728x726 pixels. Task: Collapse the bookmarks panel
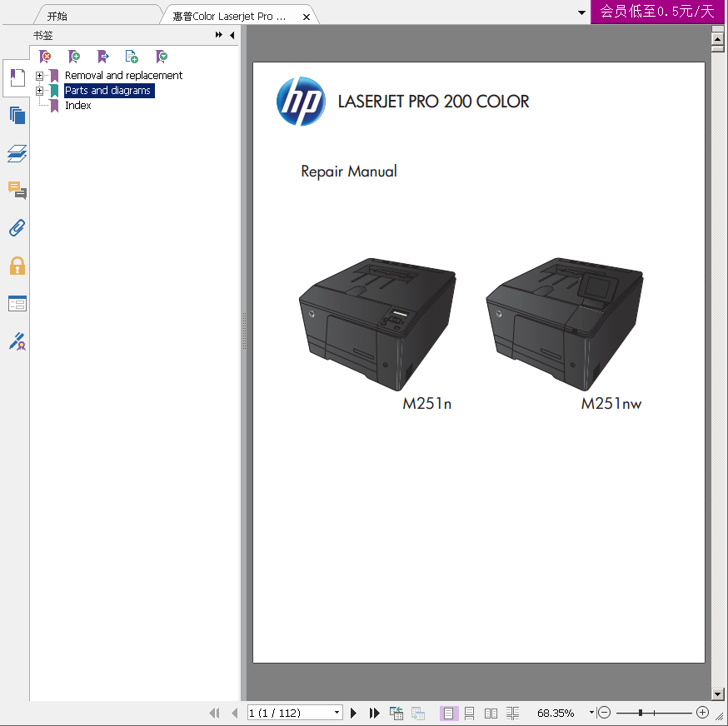click(x=232, y=35)
